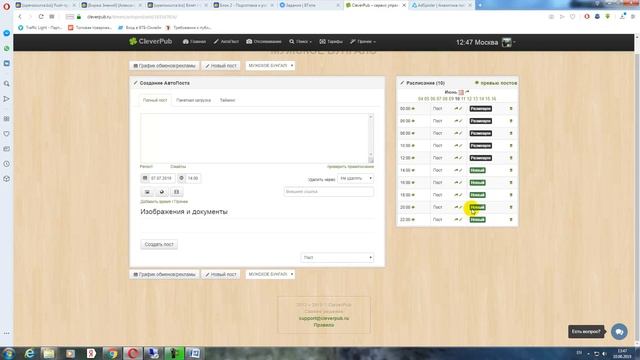The image size is (640, 360).
Task: Click the Смайлы link under text area
Action: tap(178, 167)
